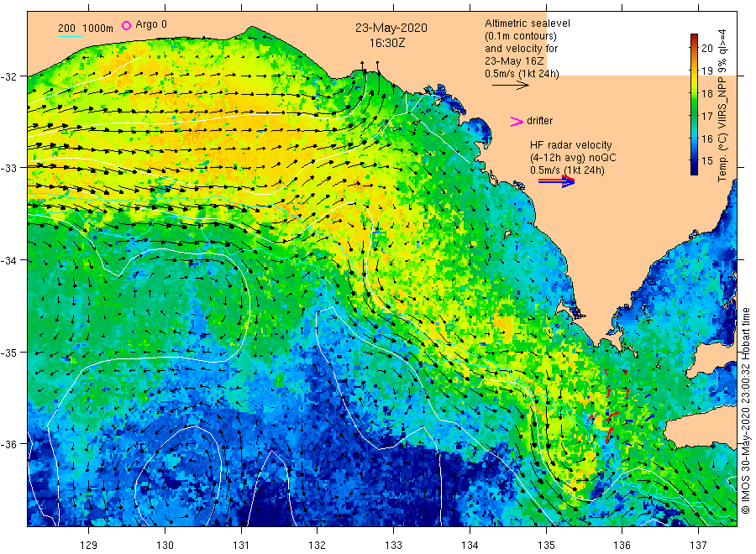Click the 'Altimetric sealevel' legend text

coord(528,24)
